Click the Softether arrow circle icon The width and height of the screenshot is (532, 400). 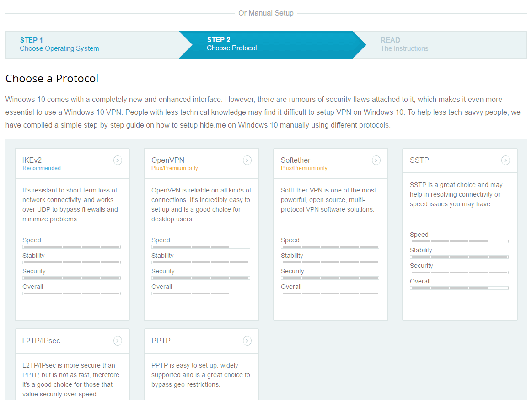[x=376, y=160]
